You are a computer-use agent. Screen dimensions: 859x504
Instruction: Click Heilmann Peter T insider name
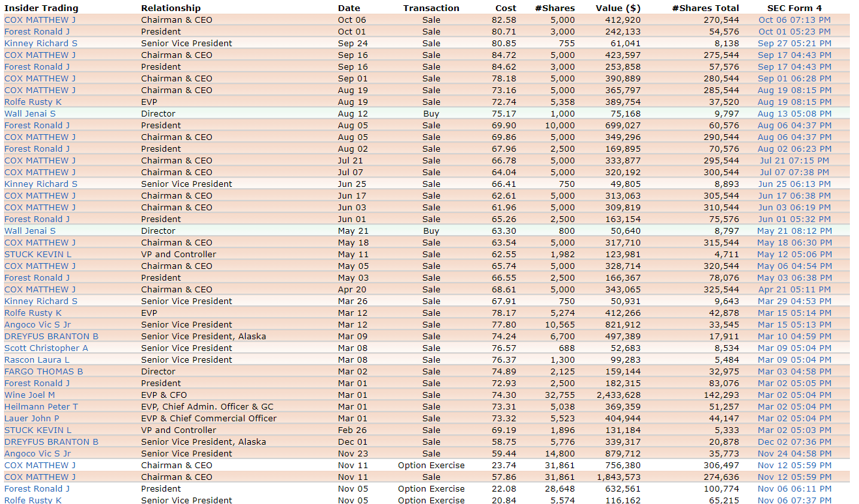pyautogui.click(x=41, y=407)
